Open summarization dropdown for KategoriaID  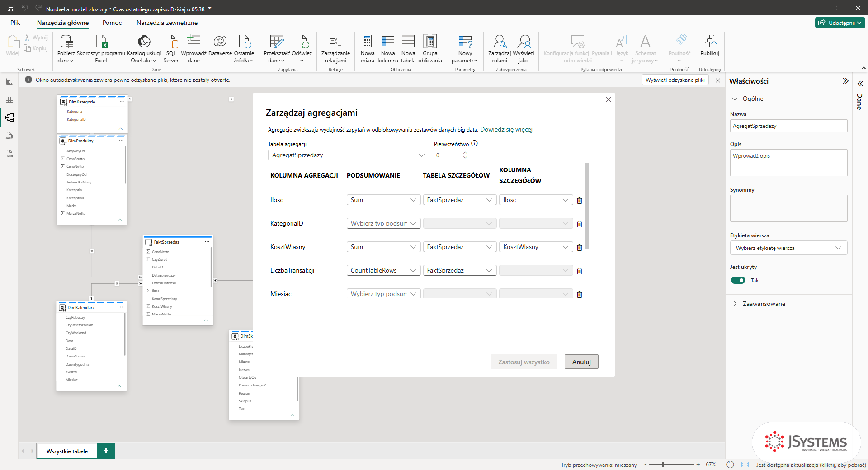click(x=383, y=223)
